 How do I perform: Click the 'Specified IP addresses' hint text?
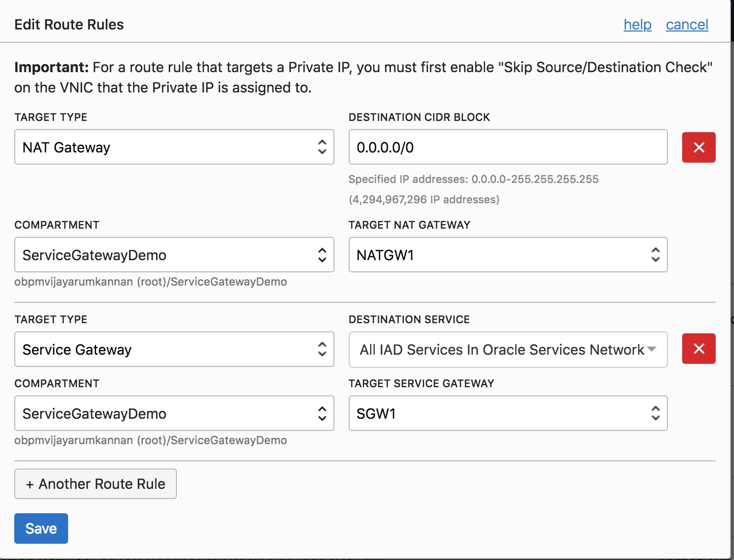click(473, 179)
